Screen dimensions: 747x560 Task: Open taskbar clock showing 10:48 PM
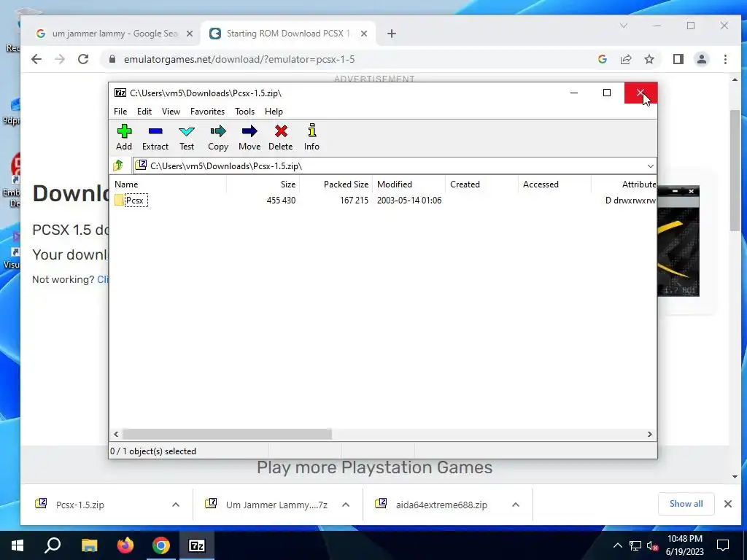tap(684, 545)
